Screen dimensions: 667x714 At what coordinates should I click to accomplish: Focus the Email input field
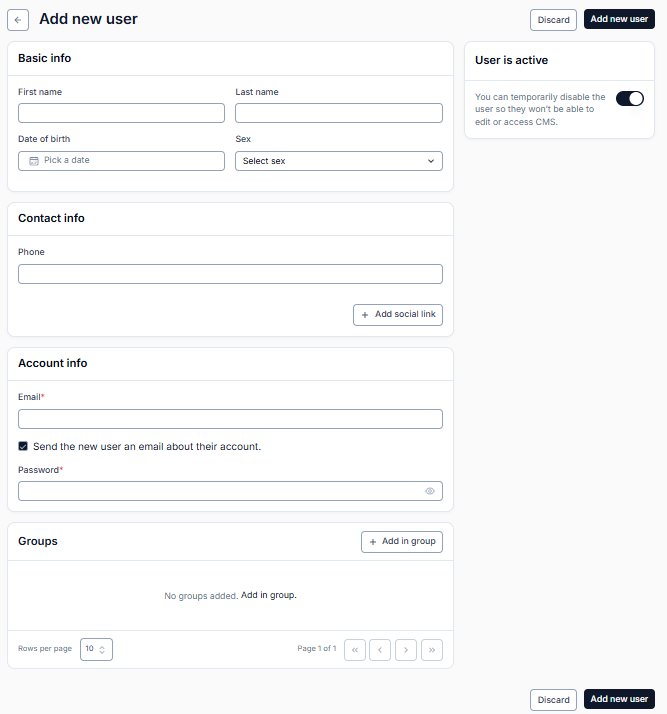pyautogui.click(x=230, y=419)
